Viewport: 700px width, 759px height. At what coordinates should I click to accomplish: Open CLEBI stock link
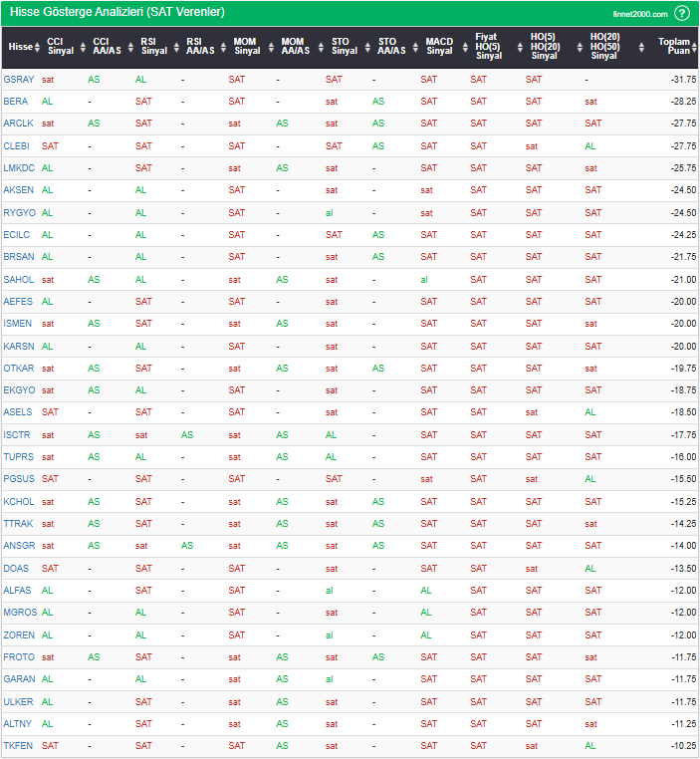coord(17,145)
